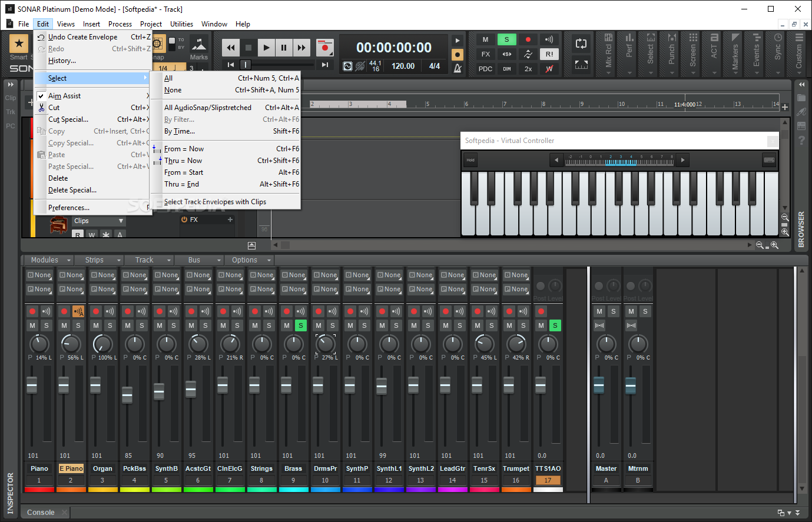The height and width of the screenshot is (522, 812).
Task: Start playback with the Play button
Action: (266, 48)
